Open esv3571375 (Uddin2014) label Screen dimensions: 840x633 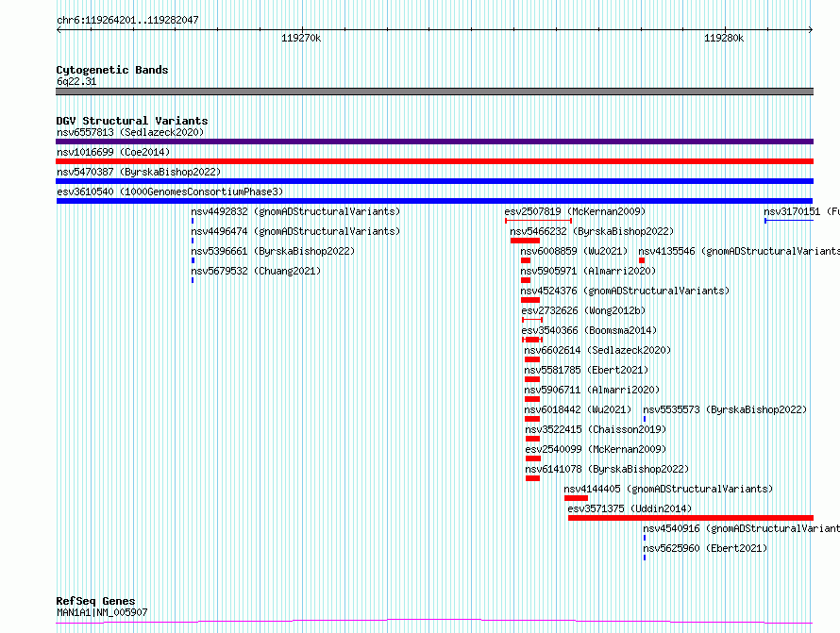click(x=630, y=508)
